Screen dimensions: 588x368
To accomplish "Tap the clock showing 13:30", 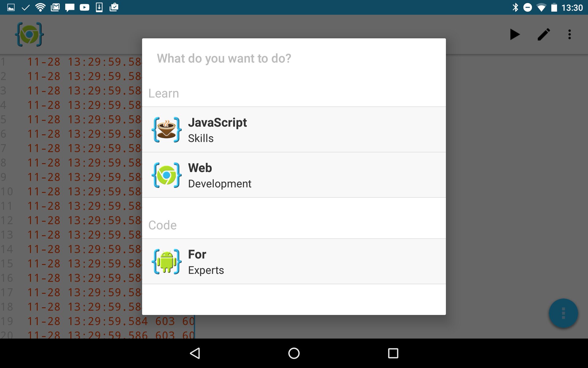I will click(x=572, y=7).
